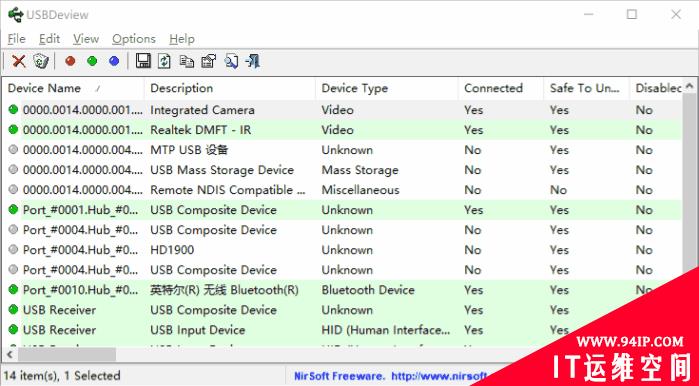Open the File menu

click(x=16, y=39)
